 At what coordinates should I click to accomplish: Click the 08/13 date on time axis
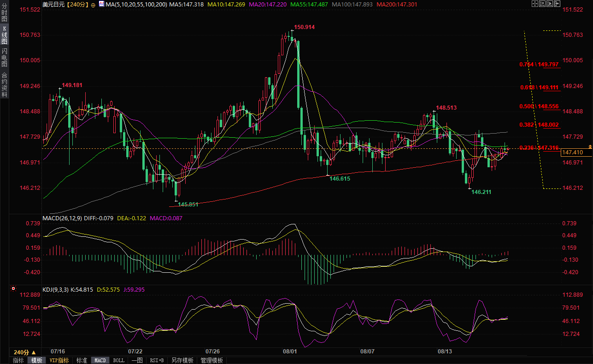click(x=445, y=352)
